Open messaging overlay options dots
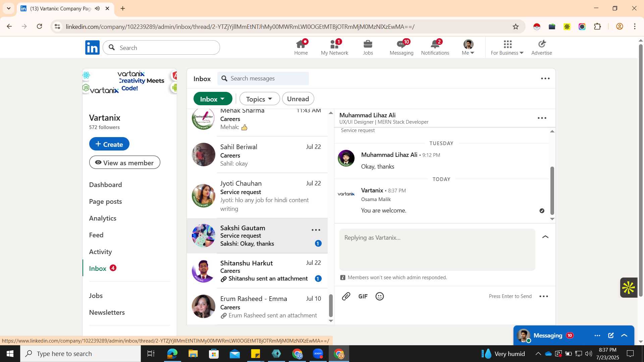644x362 pixels. point(597,336)
